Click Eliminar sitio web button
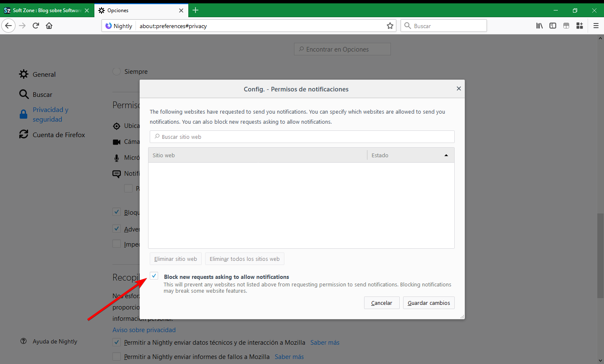604x364 pixels. coord(176,259)
